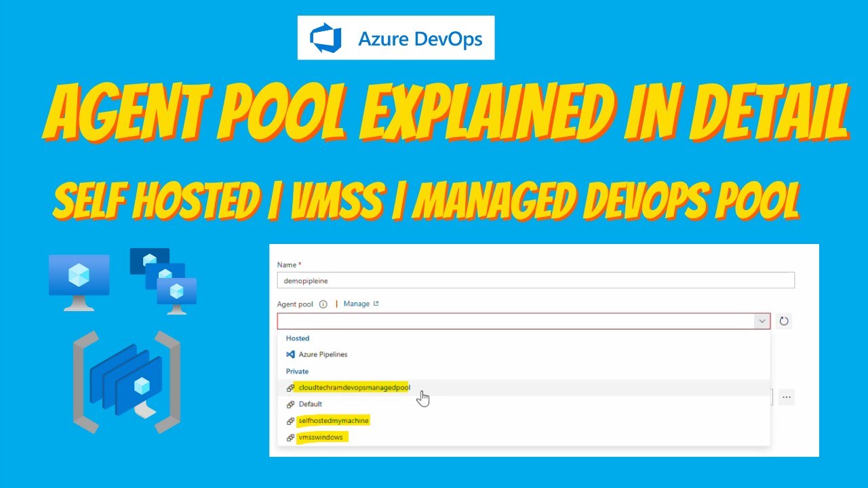The height and width of the screenshot is (488, 868).
Task: Click the Agent pool info icon
Action: coord(323,304)
